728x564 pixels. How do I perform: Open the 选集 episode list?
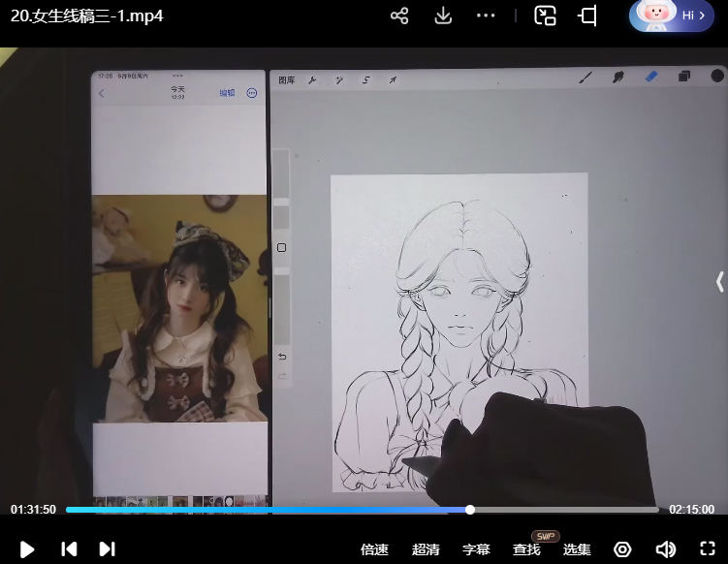pyautogui.click(x=577, y=549)
